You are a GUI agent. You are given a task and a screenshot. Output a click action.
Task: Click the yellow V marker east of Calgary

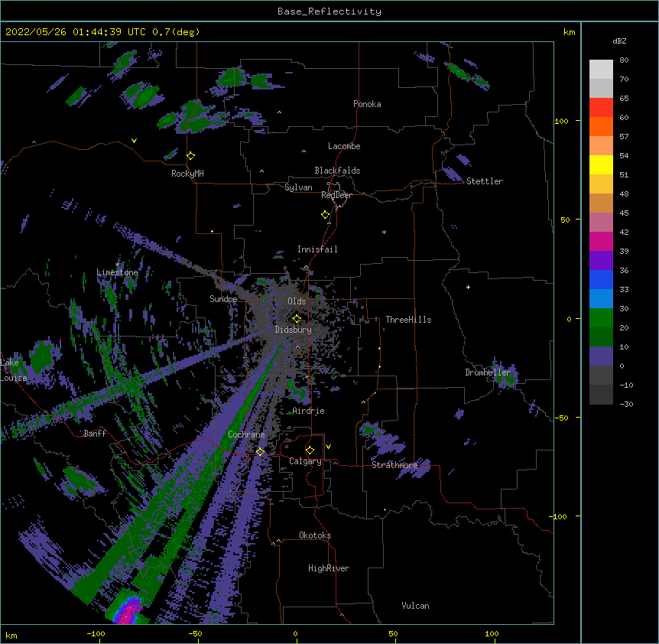(x=328, y=447)
